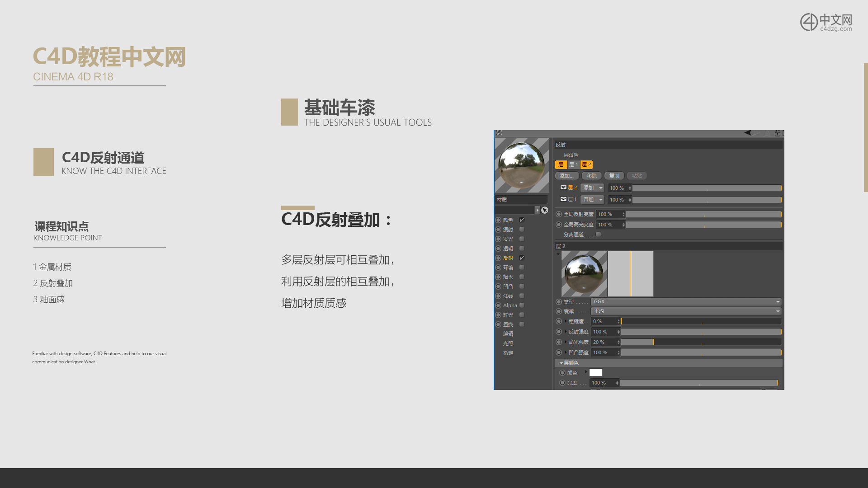The width and height of the screenshot is (868, 488).
Task: Select the 光照 entry in channel list
Action: (x=508, y=343)
